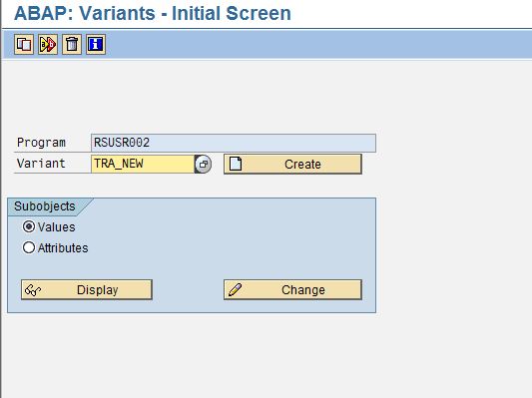Click the ABAP: Variants - Initial Screen title
Image resolution: width=532 pixels, height=398 pixels.
click(153, 14)
